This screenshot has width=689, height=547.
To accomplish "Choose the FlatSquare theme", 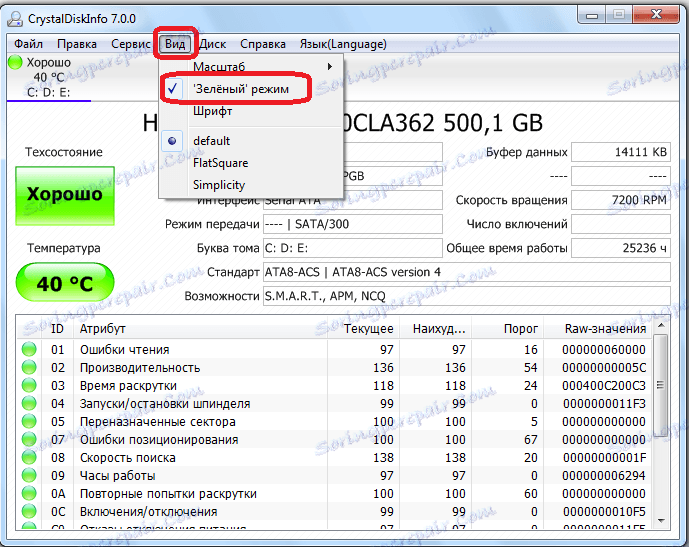I will [x=250, y=163].
